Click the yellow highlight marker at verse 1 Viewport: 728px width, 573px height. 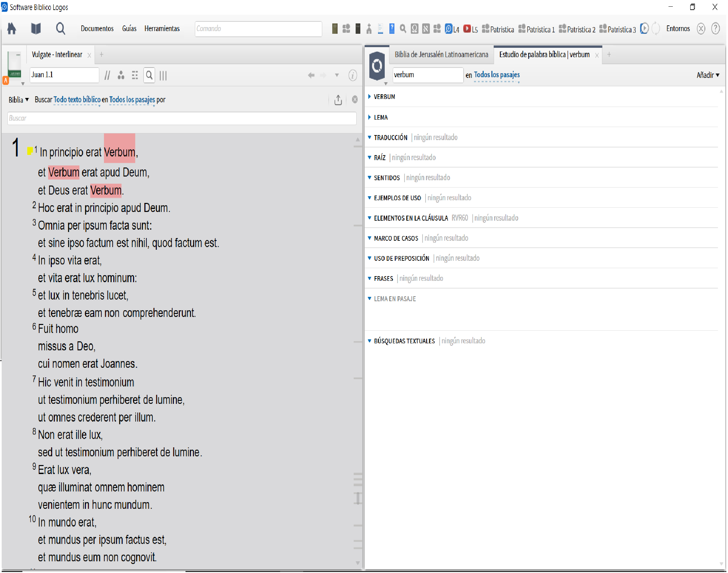pos(30,151)
